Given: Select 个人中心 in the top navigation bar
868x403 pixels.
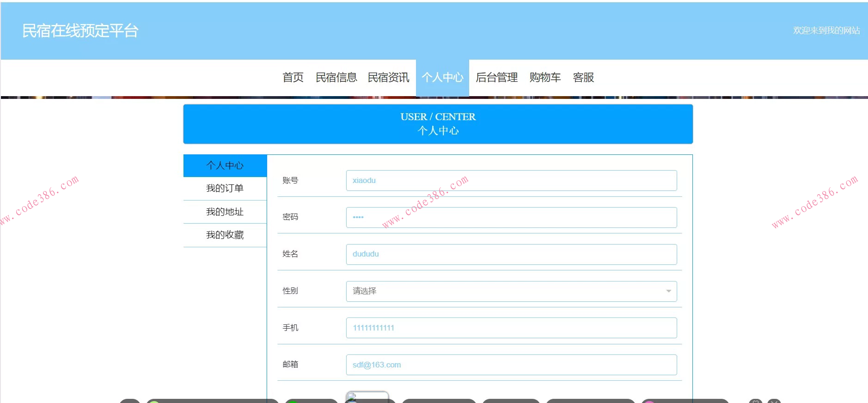Looking at the screenshot, I should [x=442, y=77].
